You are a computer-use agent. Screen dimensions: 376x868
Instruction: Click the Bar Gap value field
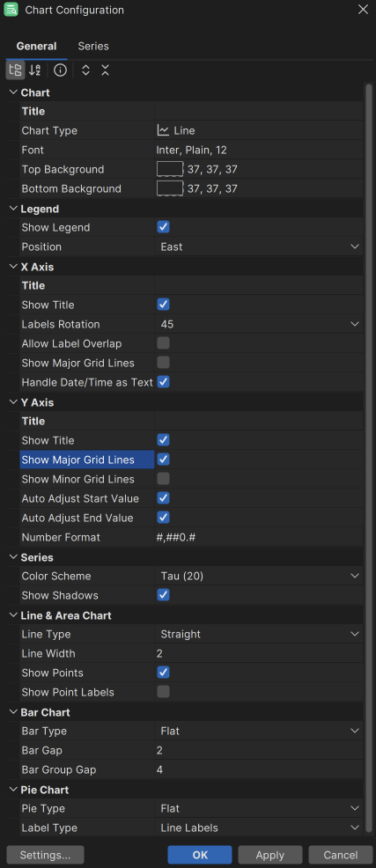point(259,751)
